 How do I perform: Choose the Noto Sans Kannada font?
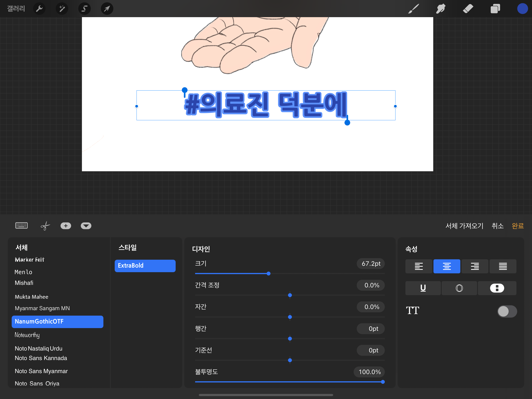click(41, 358)
